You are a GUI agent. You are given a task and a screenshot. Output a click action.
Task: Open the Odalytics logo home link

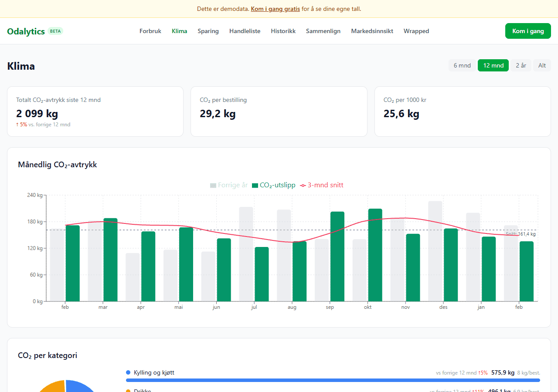click(x=26, y=31)
